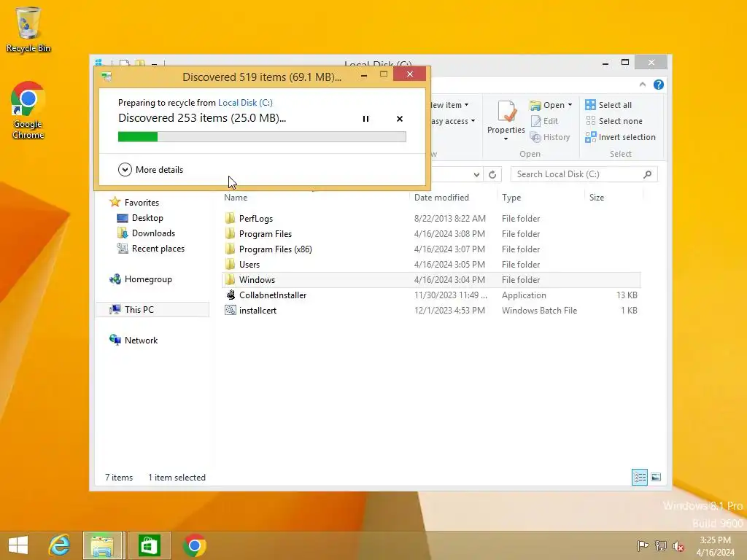Viewport: 747px width, 560px height.
Task: Open the network tray icon
Action: tap(661, 545)
